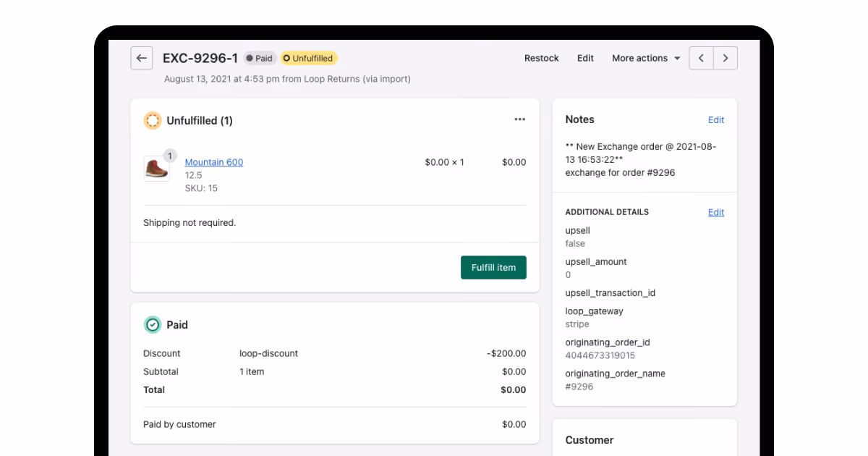
Task: Edit the Additional Details section
Action: [716, 212]
